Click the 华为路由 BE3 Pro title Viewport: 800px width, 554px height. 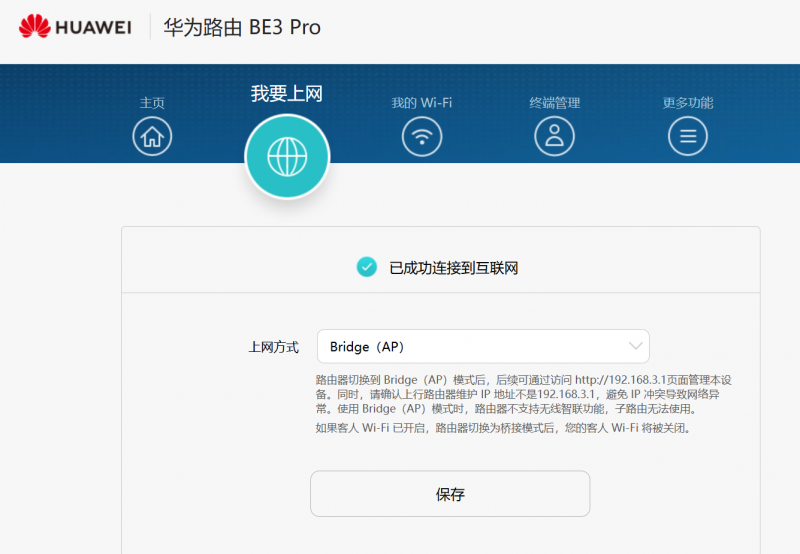click(242, 27)
